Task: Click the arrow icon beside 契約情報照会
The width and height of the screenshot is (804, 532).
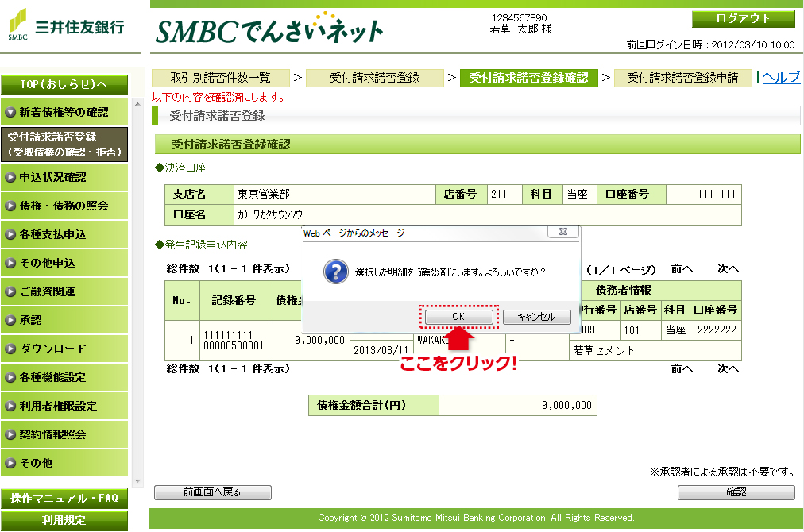Action: [x=10, y=434]
